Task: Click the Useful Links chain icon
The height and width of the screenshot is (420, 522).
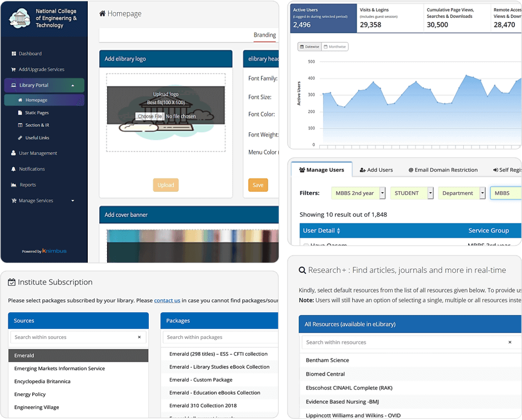Action: click(20, 138)
